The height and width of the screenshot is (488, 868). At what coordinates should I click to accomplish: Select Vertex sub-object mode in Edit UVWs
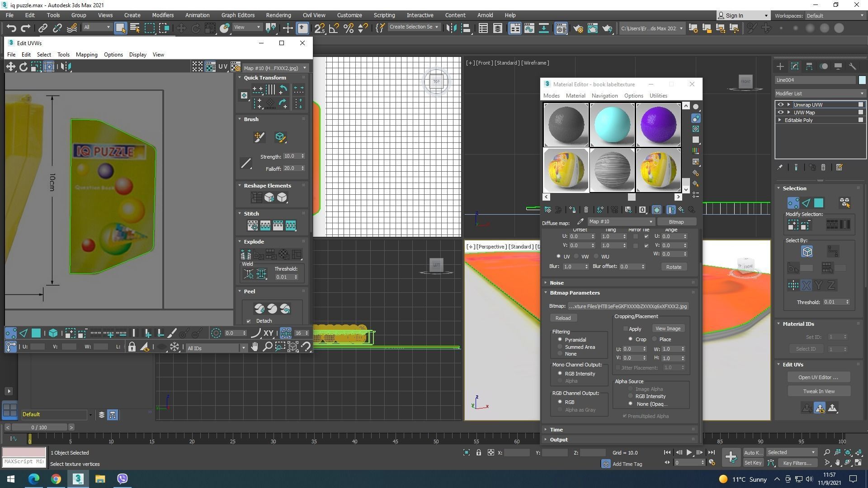pos(10,333)
